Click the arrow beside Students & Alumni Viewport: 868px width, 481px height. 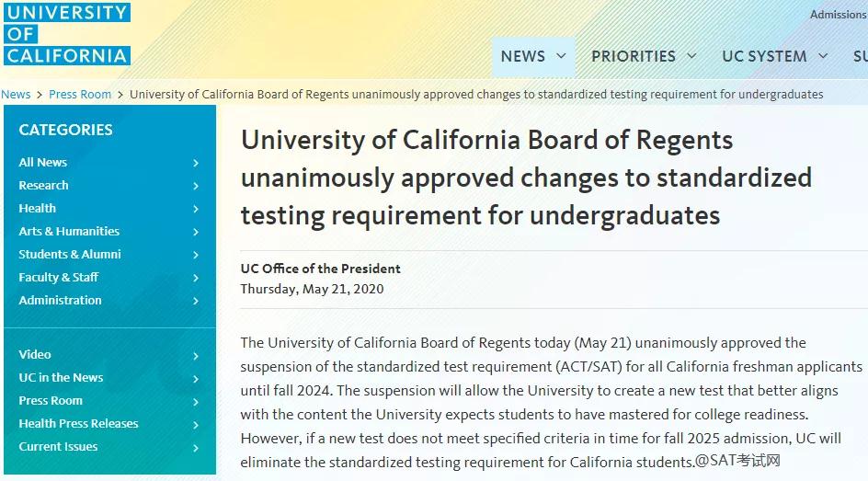click(x=196, y=255)
